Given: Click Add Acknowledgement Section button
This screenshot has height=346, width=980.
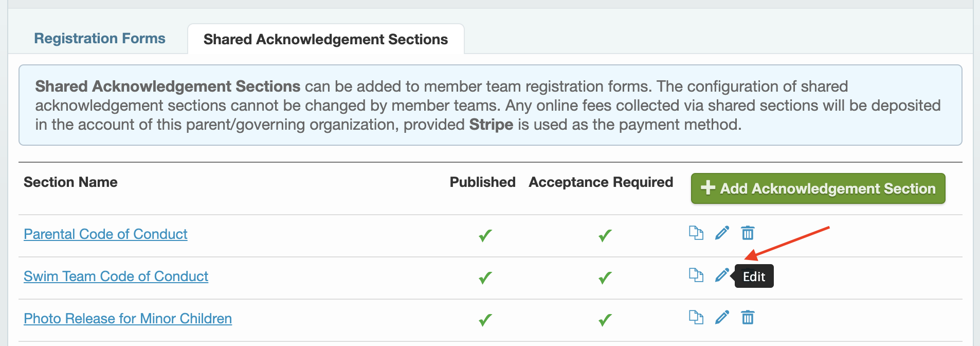Looking at the screenshot, I should tap(818, 188).
